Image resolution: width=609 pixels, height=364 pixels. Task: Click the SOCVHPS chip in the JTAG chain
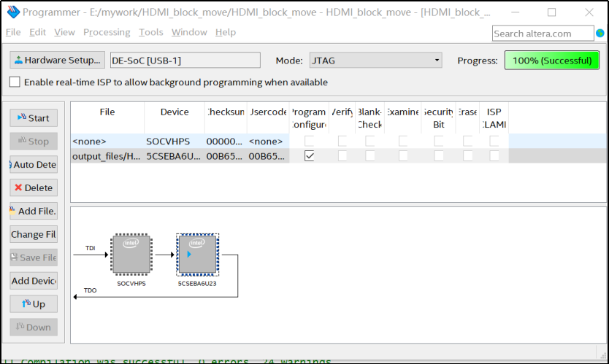(x=131, y=255)
